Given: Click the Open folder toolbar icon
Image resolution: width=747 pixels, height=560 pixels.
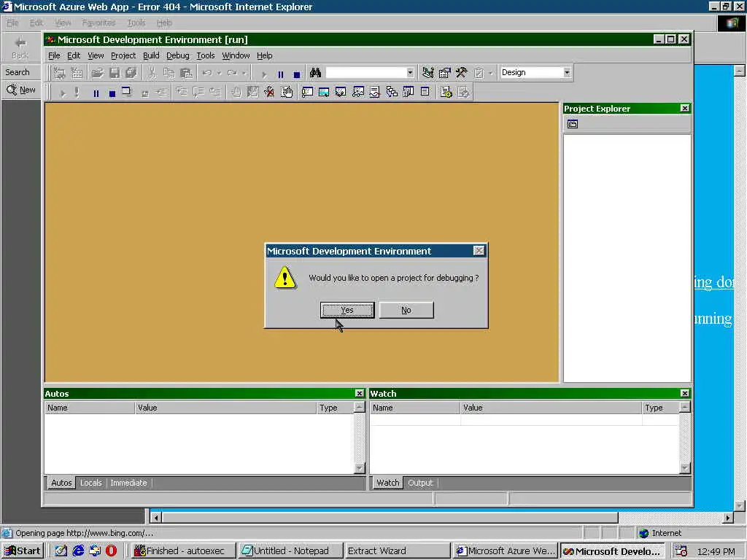Looking at the screenshot, I should (x=97, y=73).
